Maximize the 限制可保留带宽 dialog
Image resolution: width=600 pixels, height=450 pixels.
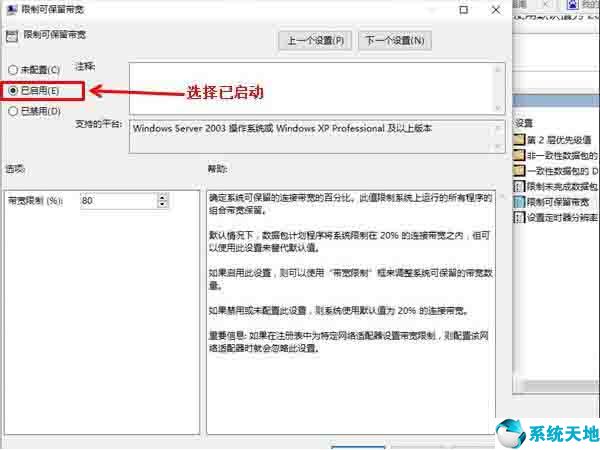(x=464, y=10)
